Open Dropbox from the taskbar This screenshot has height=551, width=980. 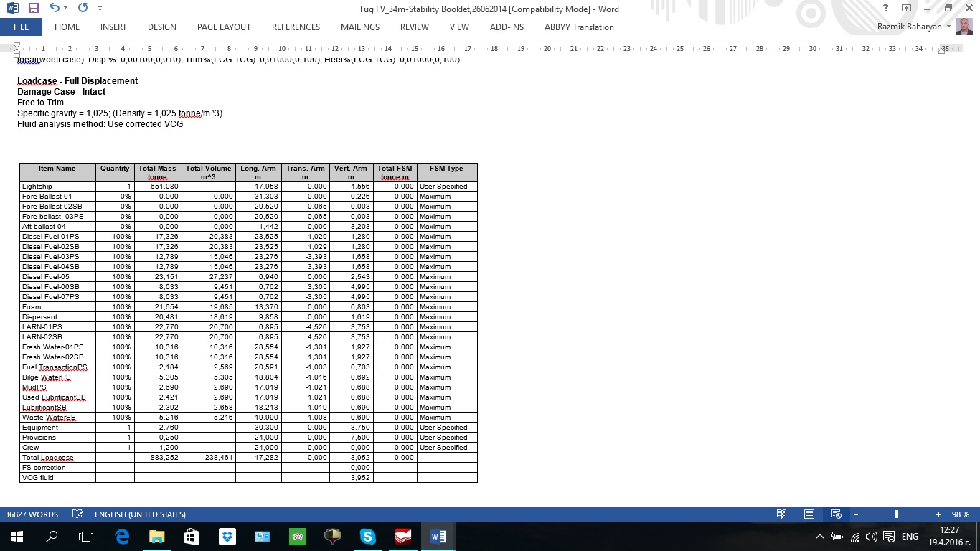pos(227,536)
